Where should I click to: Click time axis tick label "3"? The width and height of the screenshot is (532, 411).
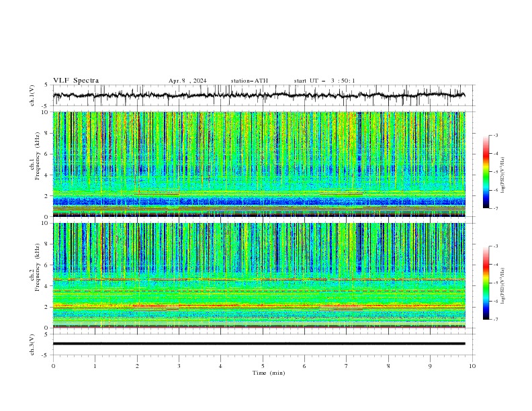(x=179, y=366)
